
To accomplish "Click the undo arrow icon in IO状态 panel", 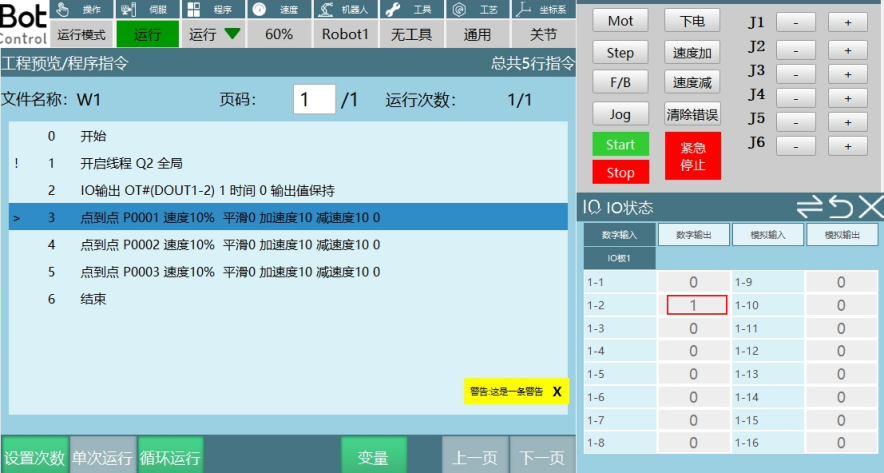I will pos(840,207).
